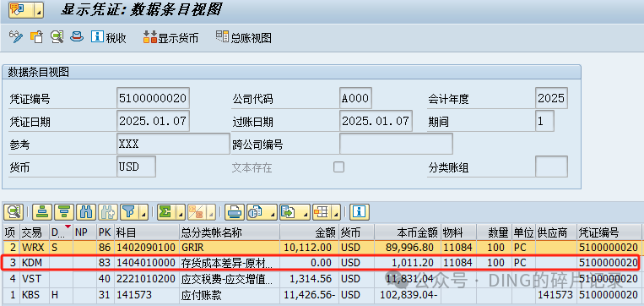Click the Sigma total icon
The width and height of the screenshot is (644, 306).
click(166, 212)
